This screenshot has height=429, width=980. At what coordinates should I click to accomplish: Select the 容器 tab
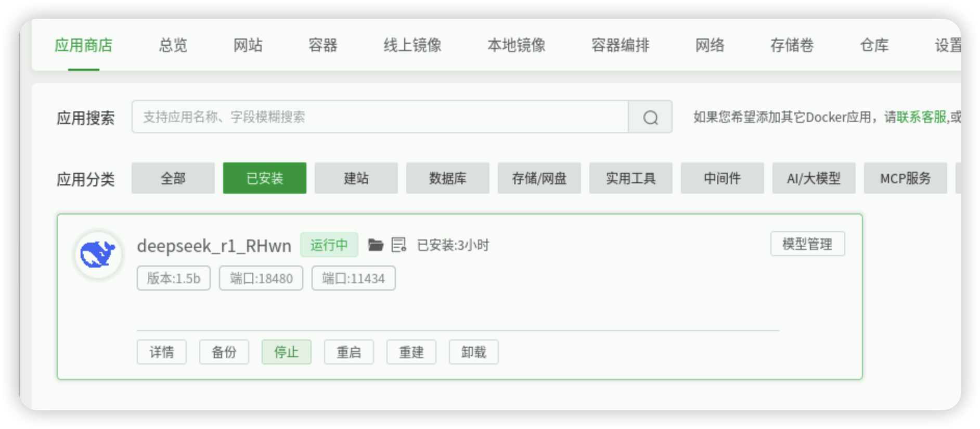coord(323,46)
